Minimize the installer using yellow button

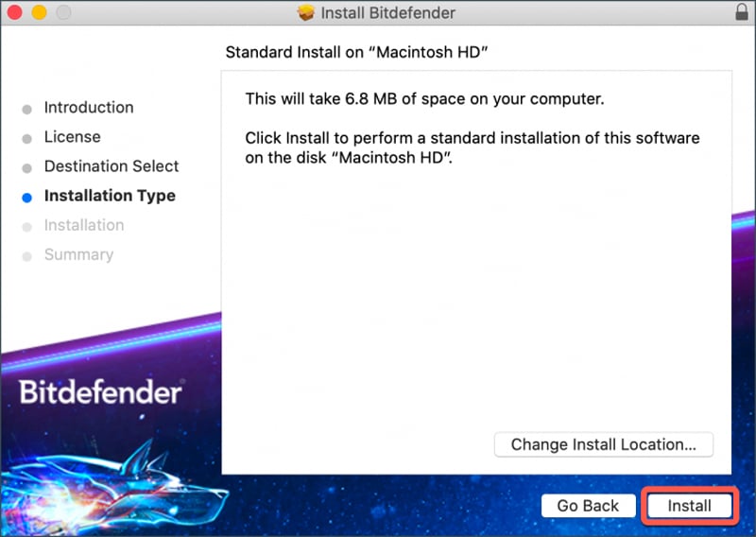tap(40, 13)
